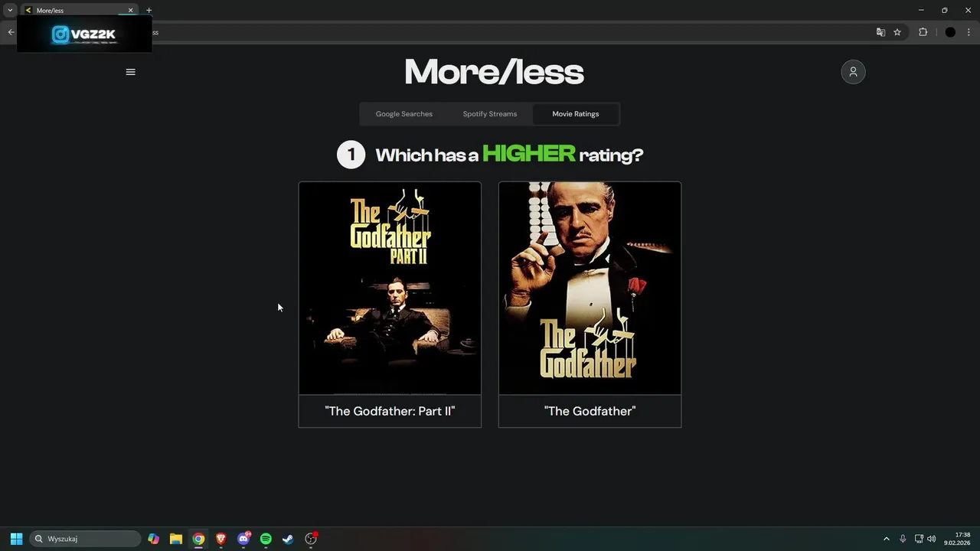
Task: Open Steam from the taskbar
Action: pos(288,539)
